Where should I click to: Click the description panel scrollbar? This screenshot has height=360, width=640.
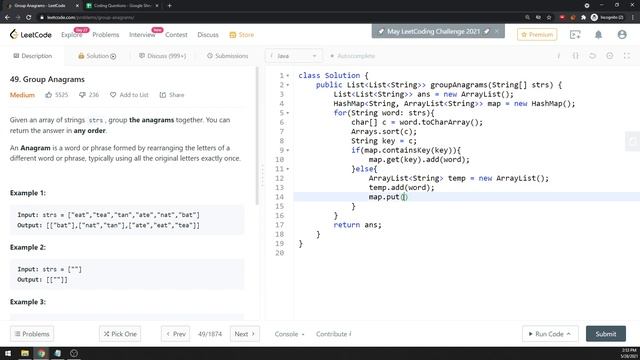pos(257,136)
